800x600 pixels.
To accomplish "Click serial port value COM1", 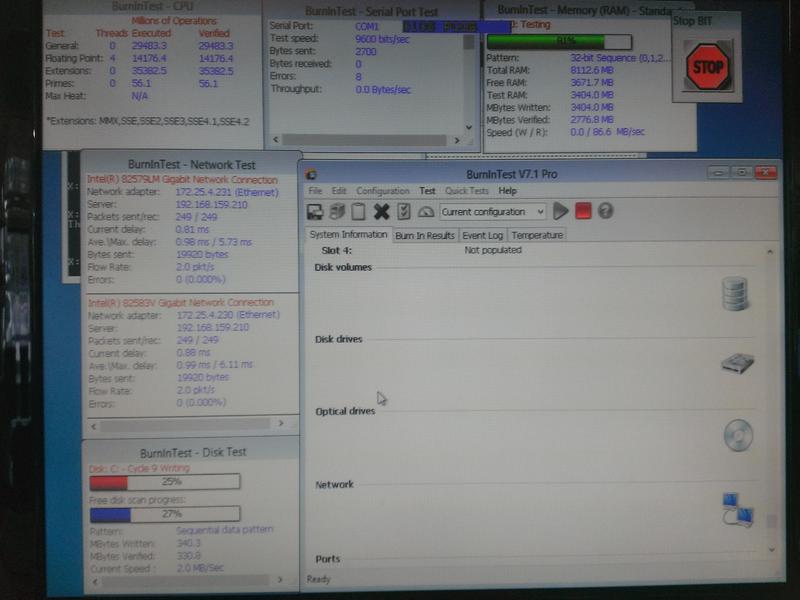I will coord(367,26).
